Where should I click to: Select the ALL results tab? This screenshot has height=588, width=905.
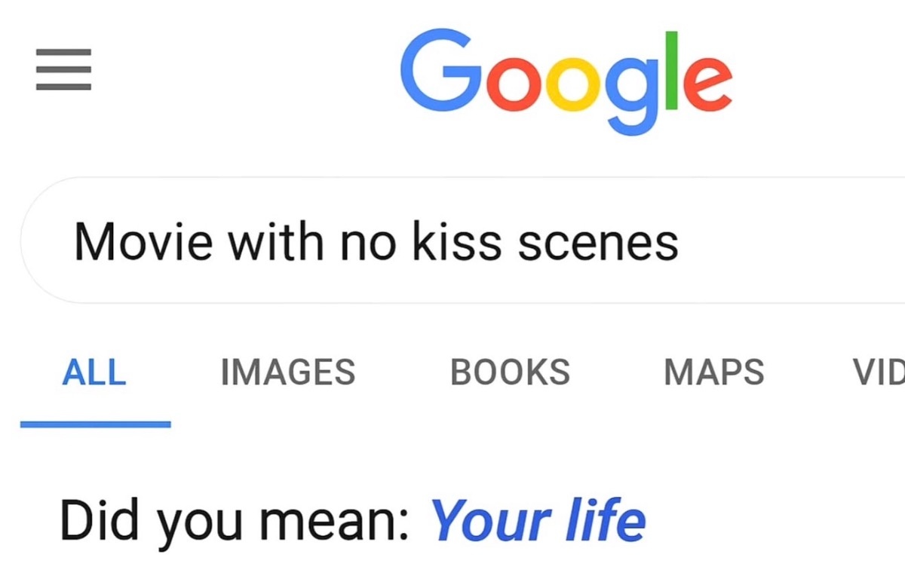(x=94, y=372)
